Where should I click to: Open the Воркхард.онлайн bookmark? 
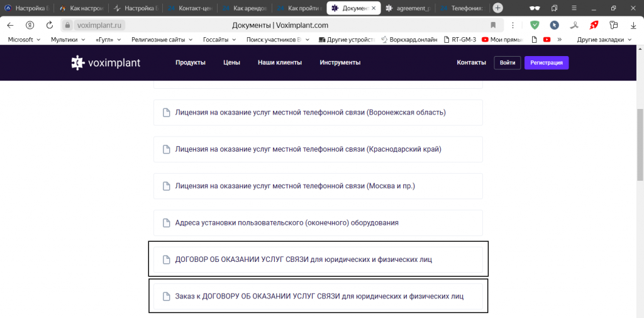408,40
